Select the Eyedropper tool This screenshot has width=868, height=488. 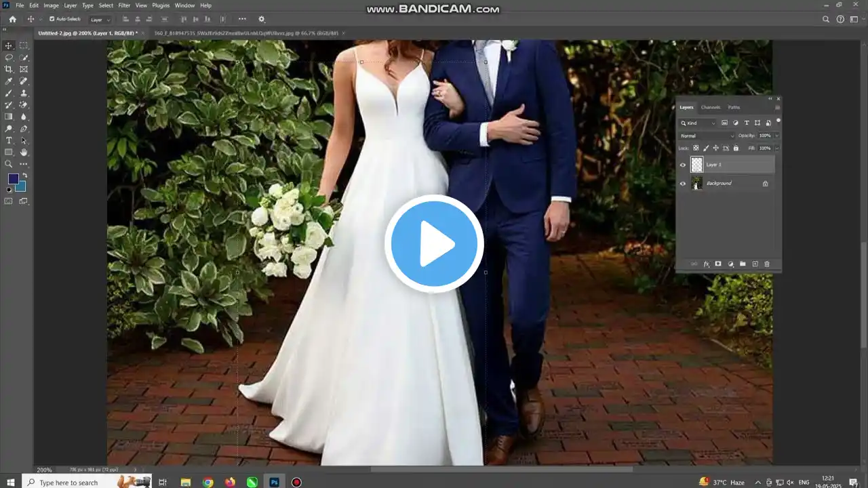point(9,81)
